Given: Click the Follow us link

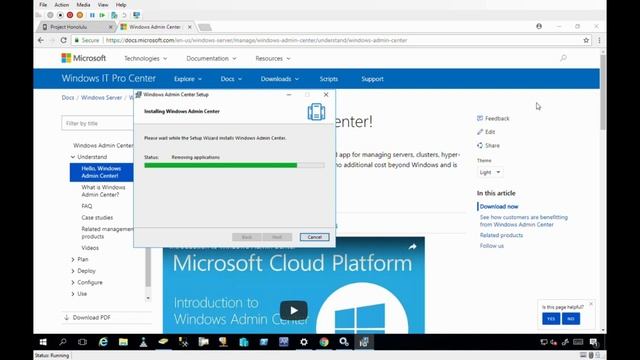Looking at the screenshot, I should click(492, 246).
